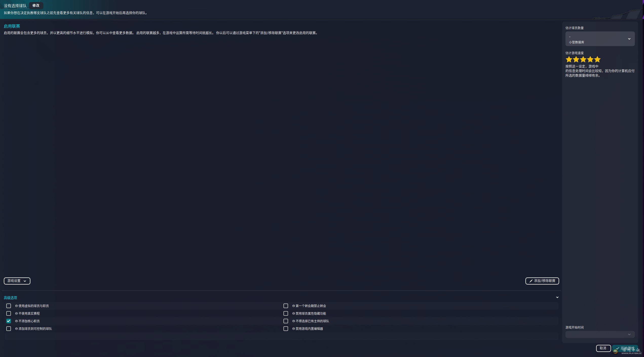The width and height of the screenshot is (644, 357).
Task: Uncheck the 不添加核心职员 checkbox
Action: click(9, 321)
